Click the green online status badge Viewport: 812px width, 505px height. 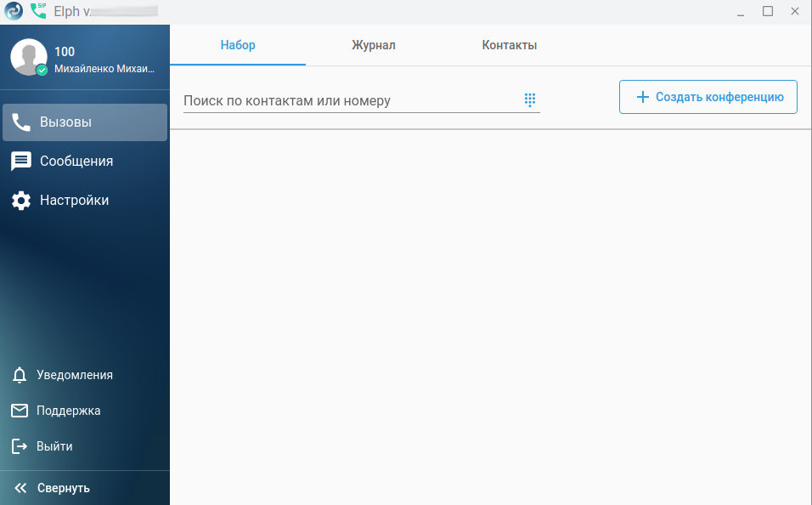point(42,70)
